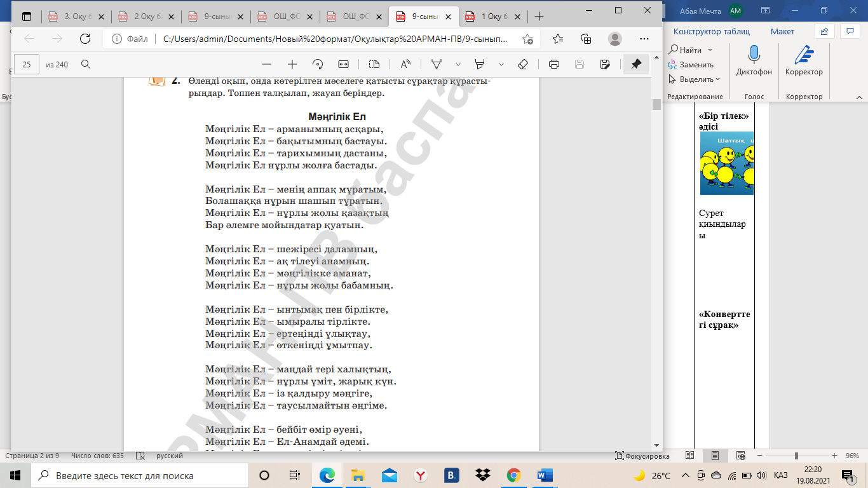Expand PDF Draw pen options arrow
Image resolution: width=868 pixels, height=488 pixels.
(458, 64)
